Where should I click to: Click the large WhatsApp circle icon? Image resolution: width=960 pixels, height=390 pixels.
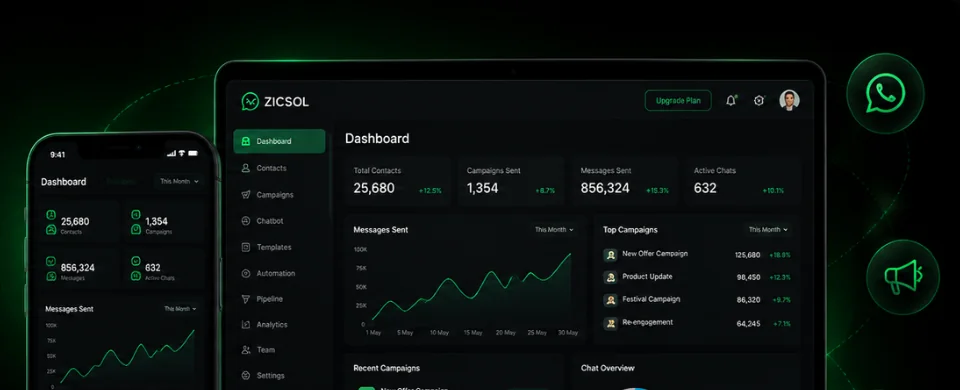pos(885,94)
